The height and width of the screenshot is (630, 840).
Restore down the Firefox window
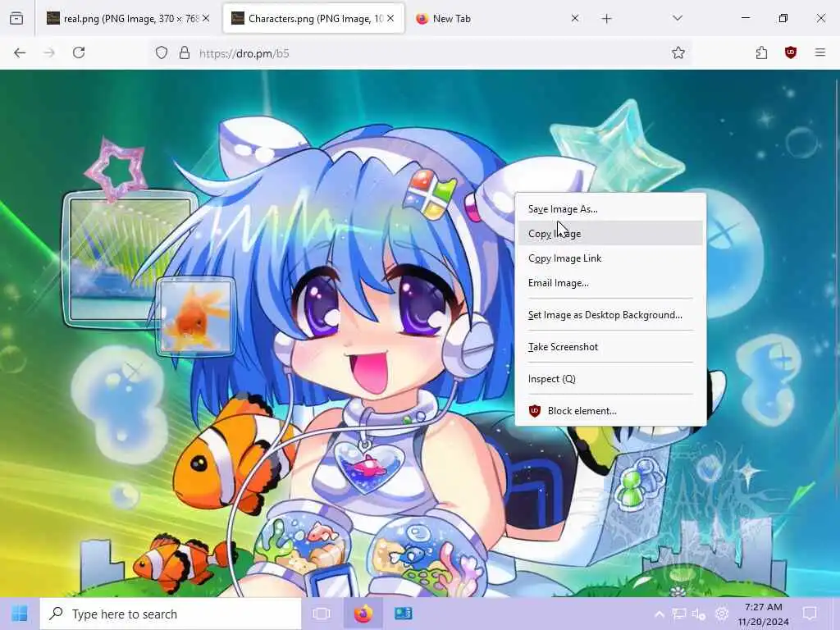click(x=783, y=18)
